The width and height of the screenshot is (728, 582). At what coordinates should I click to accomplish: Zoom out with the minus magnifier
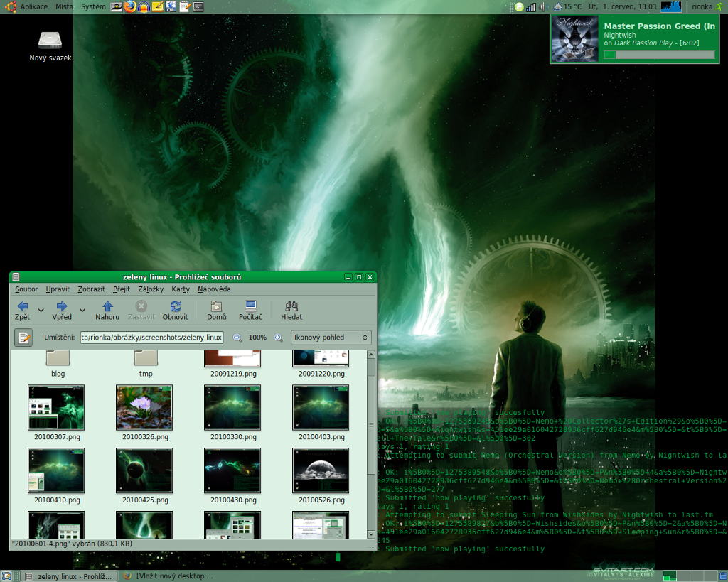(237, 338)
